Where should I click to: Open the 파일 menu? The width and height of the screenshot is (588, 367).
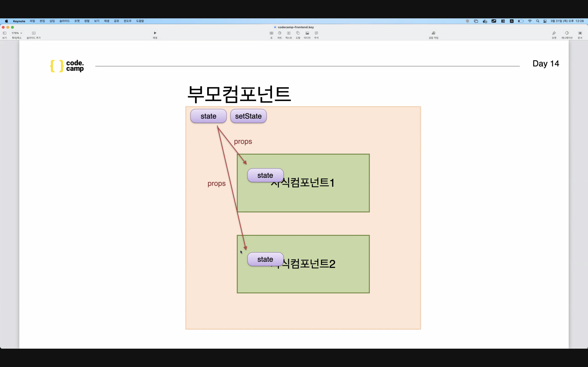[x=32, y=21]
